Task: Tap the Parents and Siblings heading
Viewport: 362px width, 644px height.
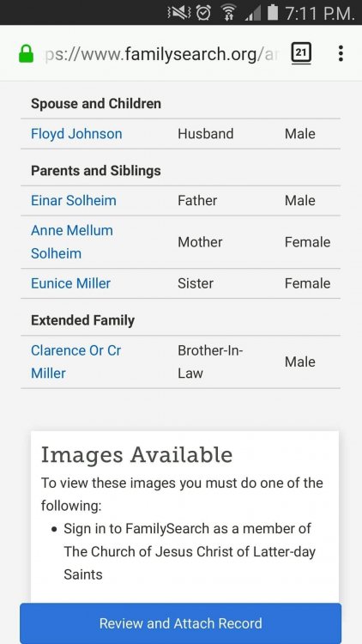Action: pos(96,171)
